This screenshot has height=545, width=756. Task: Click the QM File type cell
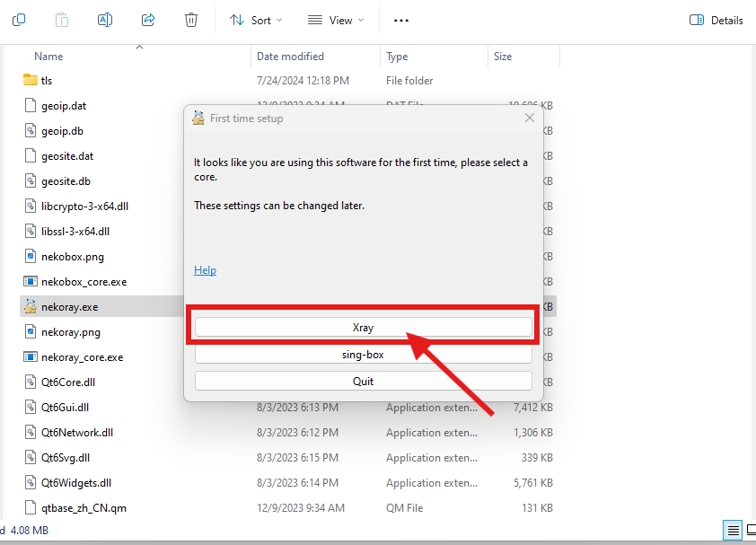tap(405, 508)
